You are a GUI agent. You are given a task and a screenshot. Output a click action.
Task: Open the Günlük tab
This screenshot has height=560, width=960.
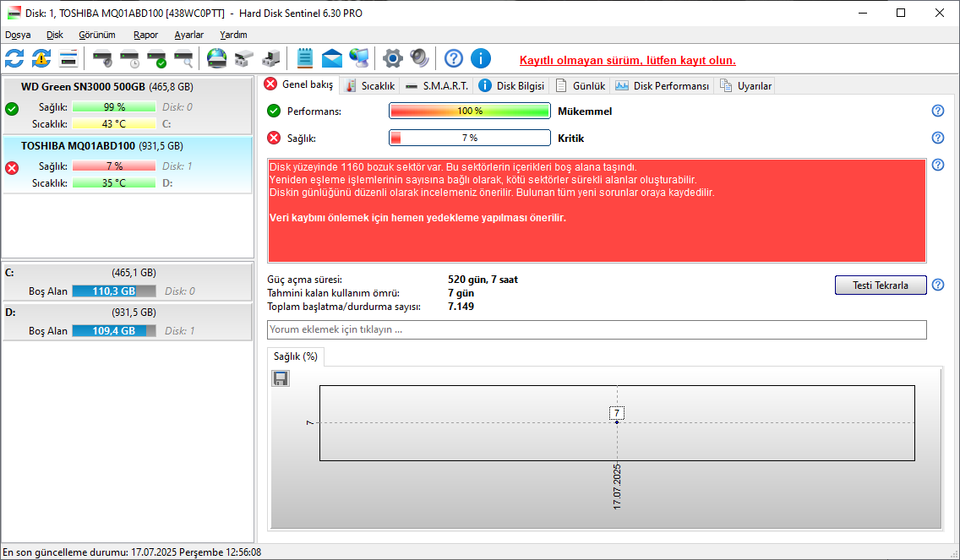tap(581, 85)
